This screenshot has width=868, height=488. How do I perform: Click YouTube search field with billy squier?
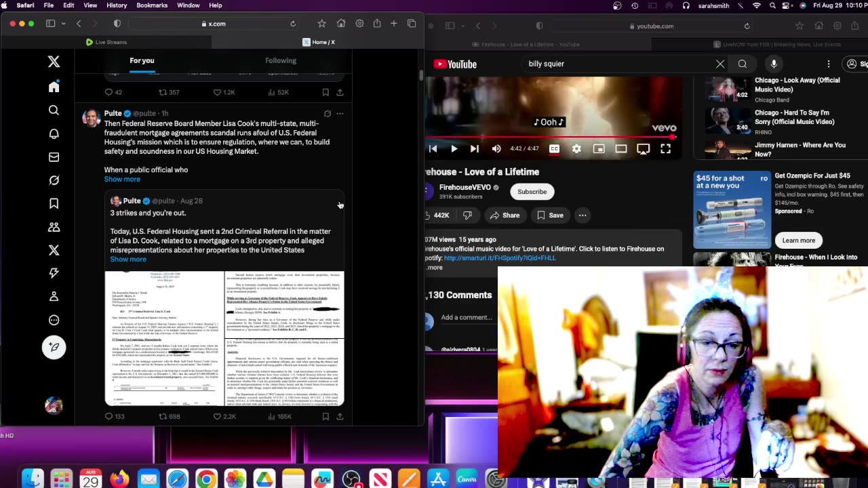(x=617, y=64)
